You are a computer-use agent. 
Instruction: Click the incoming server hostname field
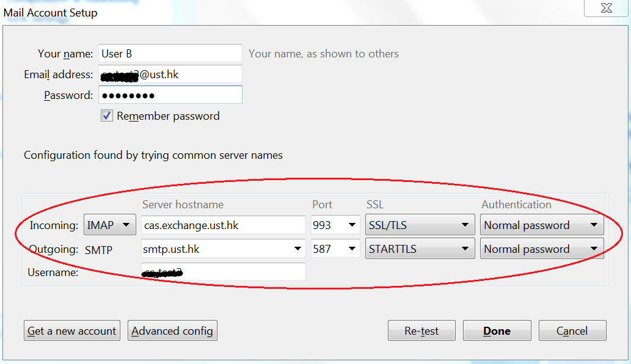(x=223, y=225)
